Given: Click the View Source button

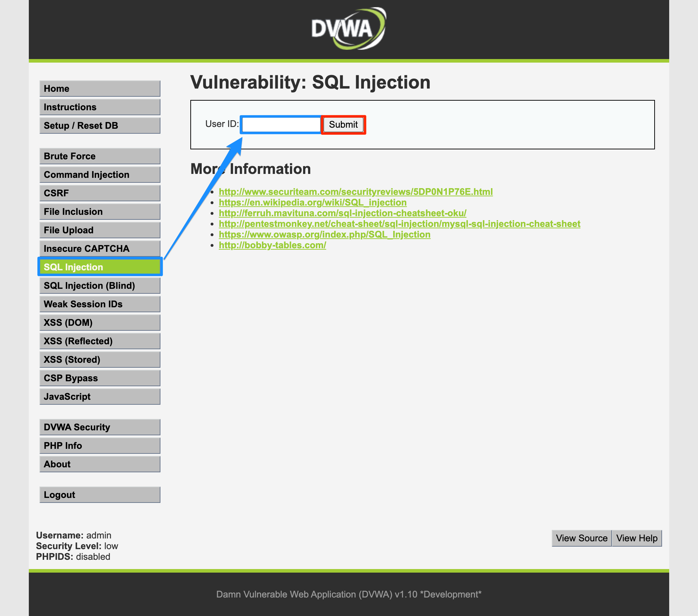Looking at the screenshot, I should [582, 538].
